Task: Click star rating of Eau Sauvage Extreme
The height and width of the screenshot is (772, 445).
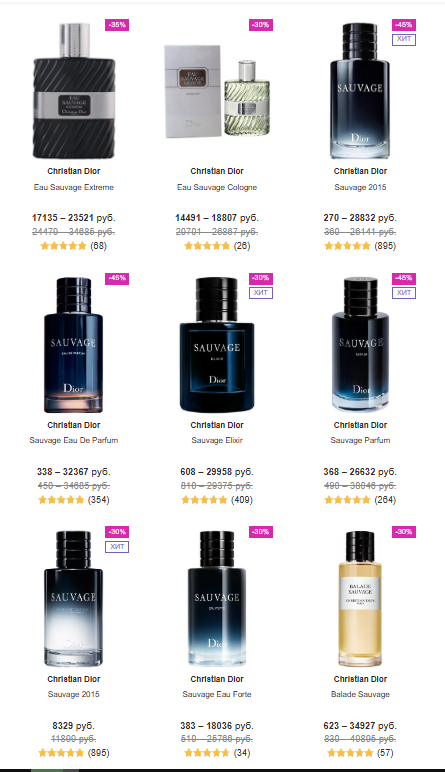Action: (x=64, y=246)
